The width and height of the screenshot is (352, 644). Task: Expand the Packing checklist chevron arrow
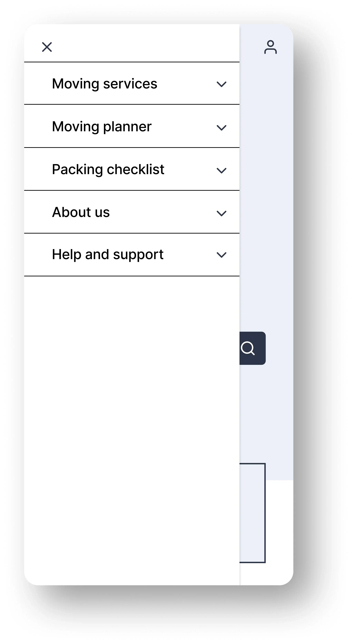click(x=221, y=171)
